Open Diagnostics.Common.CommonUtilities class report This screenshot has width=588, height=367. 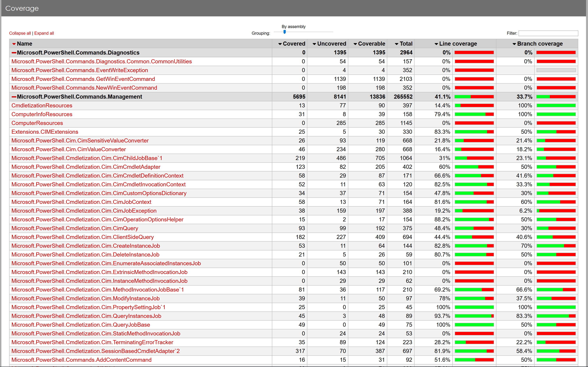click(101, 61)
